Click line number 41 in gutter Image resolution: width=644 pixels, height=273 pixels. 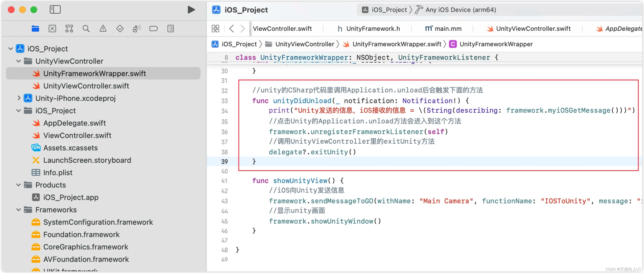(224, 181)
